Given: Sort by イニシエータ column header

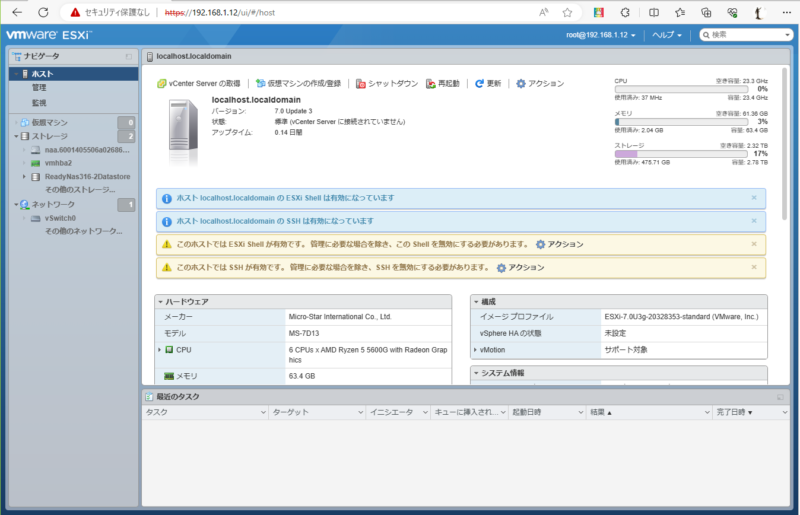Looking at the screenshot, I should coord(398,412).
